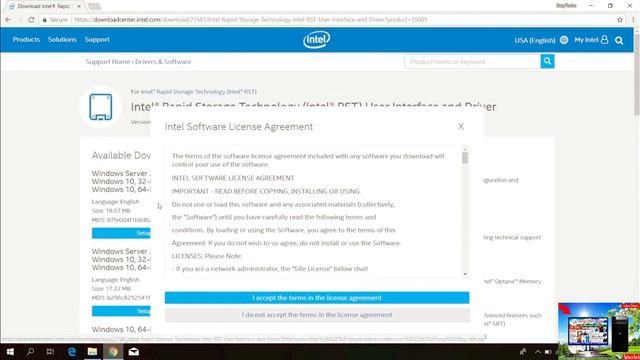Image resolution: width=640 pixels, height=360 pixels.
Task: Show hidden tray icons chevron
Action: pos(538,352)
